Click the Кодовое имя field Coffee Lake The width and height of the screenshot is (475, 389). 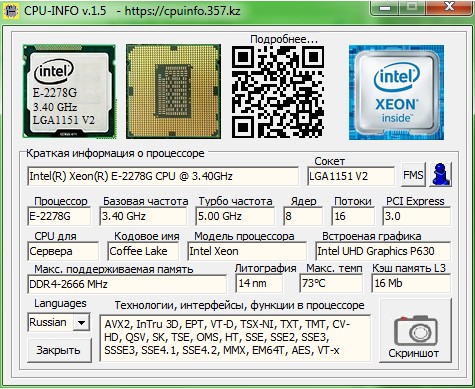point(143,251)
